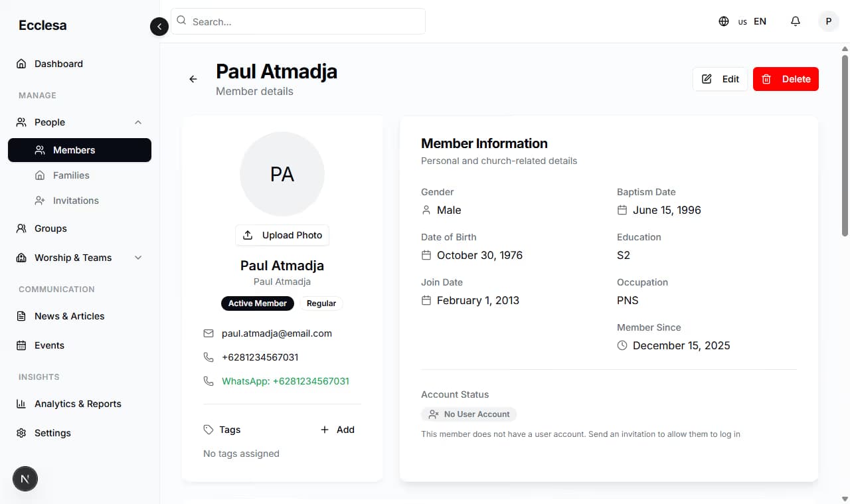Click the red Delete button

click(x=786, y=79)
